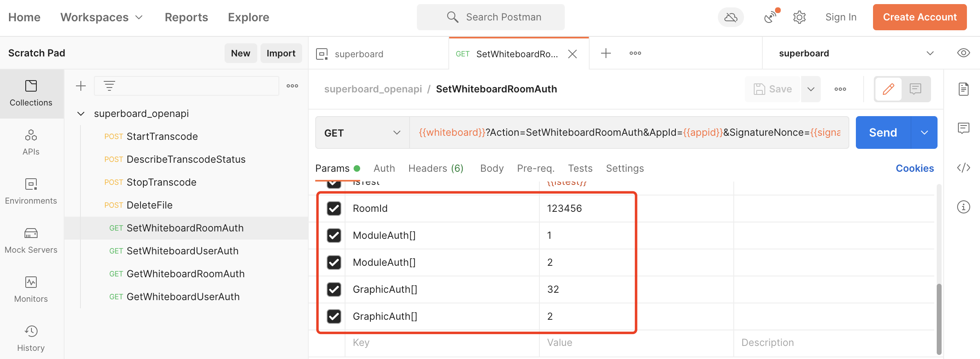This screenshot has height=359, width=980.
Task: Open the Send button dropdown arrow
Action: click(924, 132)
